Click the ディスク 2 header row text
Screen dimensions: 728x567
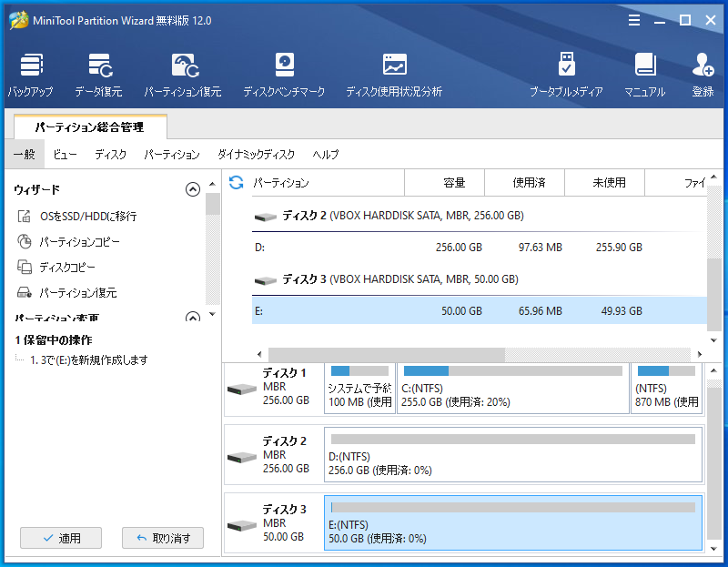point(403,216)
